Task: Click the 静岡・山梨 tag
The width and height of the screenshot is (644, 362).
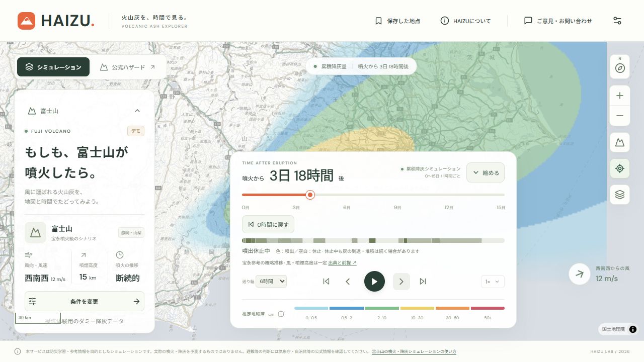Action: click(x=131, y=233)
